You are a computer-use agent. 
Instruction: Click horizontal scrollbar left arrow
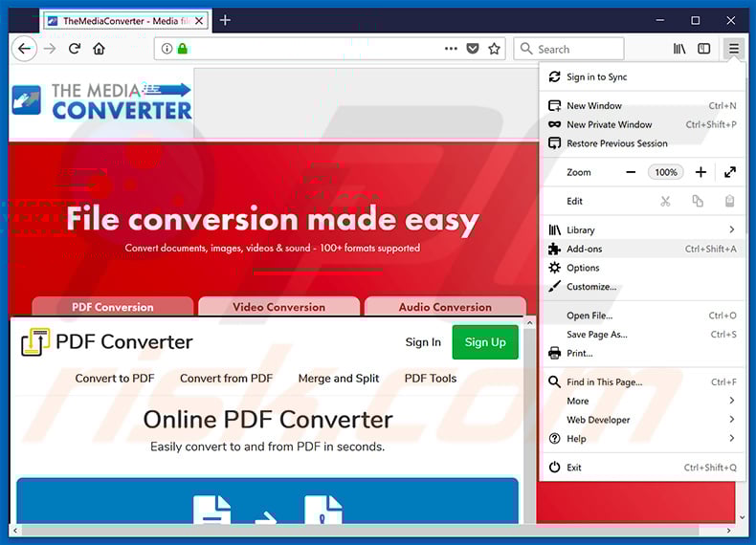point(15,531)
